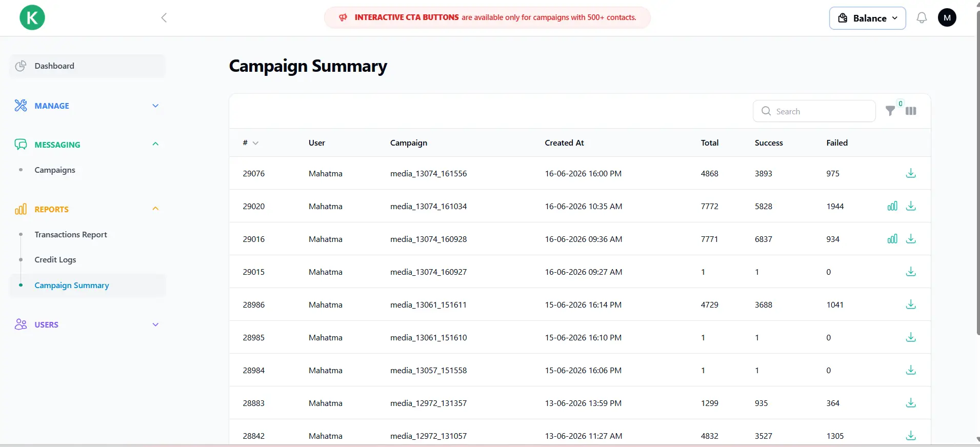Click failed value 1041
Screen dimensions: 980x447
point(835,305)
